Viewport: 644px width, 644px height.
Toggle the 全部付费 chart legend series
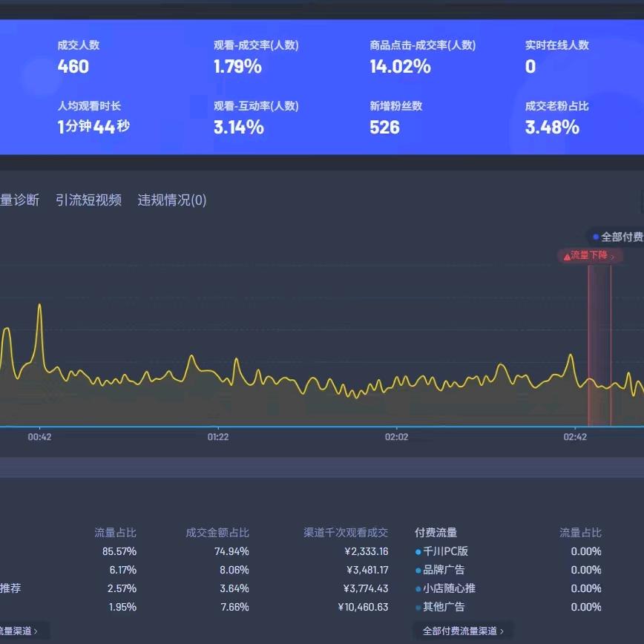tap(616, 237)
